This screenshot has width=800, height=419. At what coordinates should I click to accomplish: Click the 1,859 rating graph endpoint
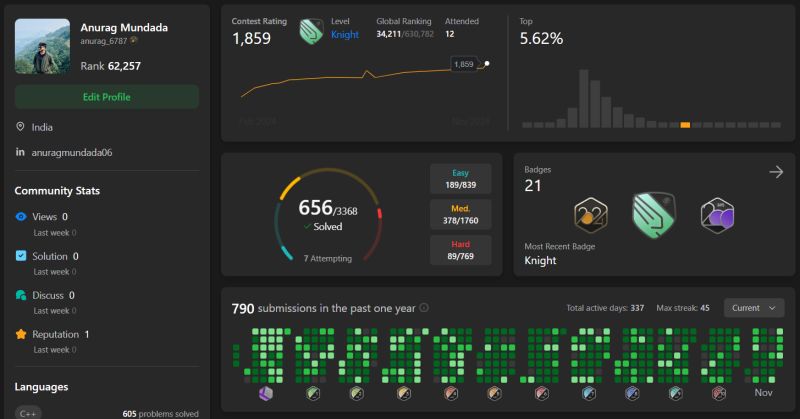coord(487,63)
